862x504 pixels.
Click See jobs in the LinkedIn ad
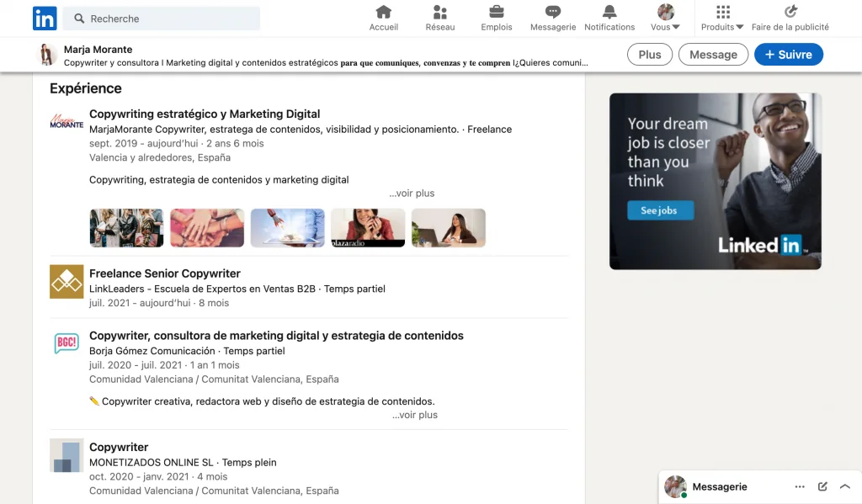[x=660, y=210]
